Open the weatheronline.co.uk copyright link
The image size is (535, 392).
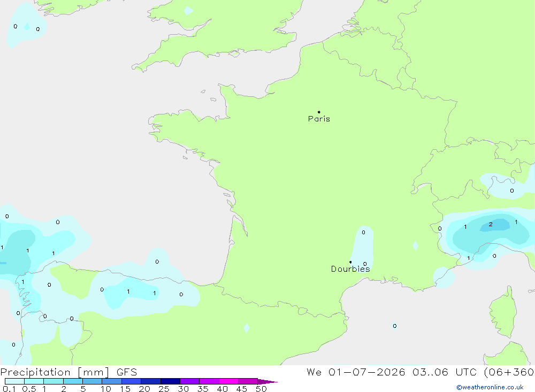[490, 387]
